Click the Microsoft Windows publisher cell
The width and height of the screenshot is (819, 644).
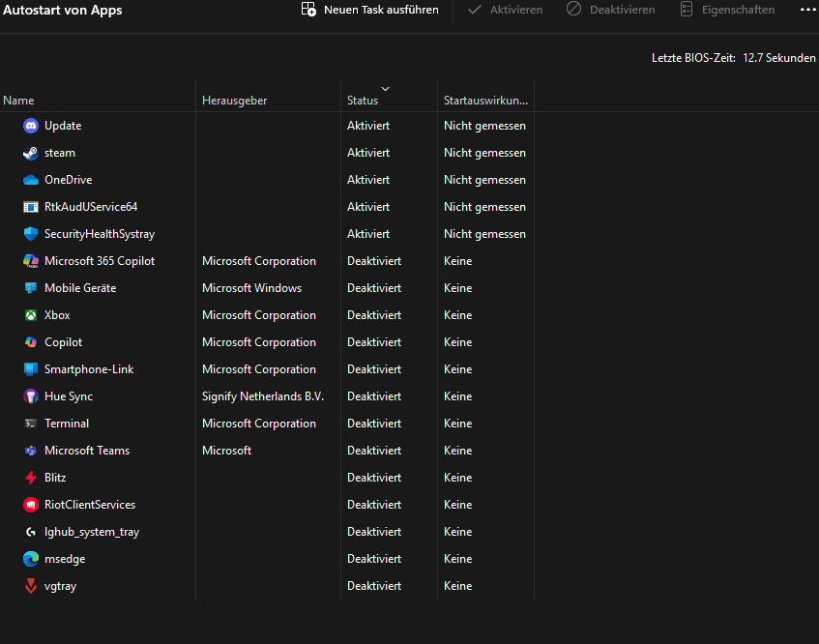tap(251, 288)
